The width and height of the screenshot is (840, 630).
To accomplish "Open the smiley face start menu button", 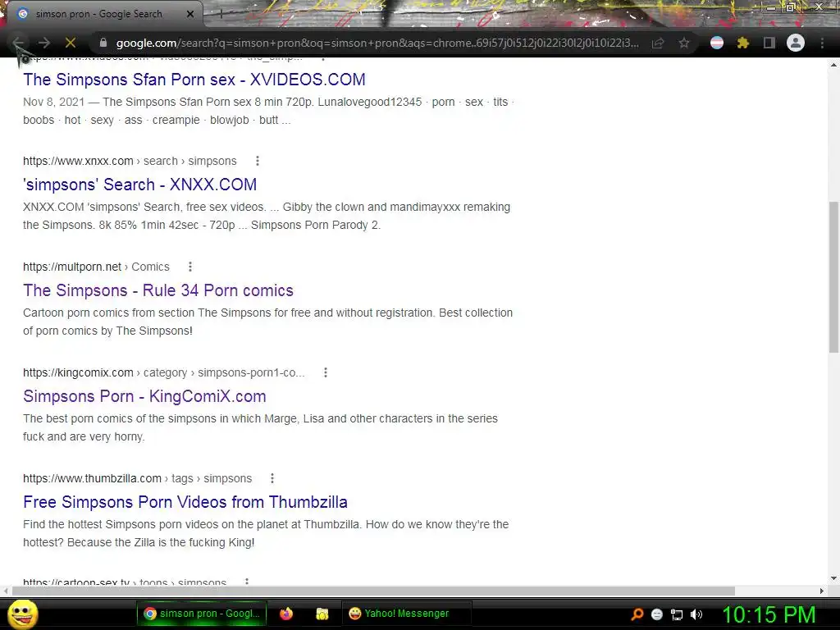I will pyautogui.click(x=23, y=614).
